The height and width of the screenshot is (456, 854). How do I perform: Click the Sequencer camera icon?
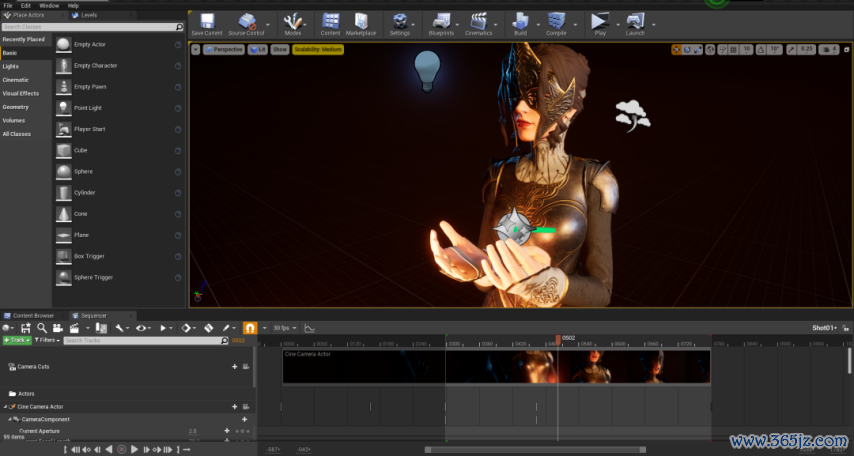pos(58,327)
